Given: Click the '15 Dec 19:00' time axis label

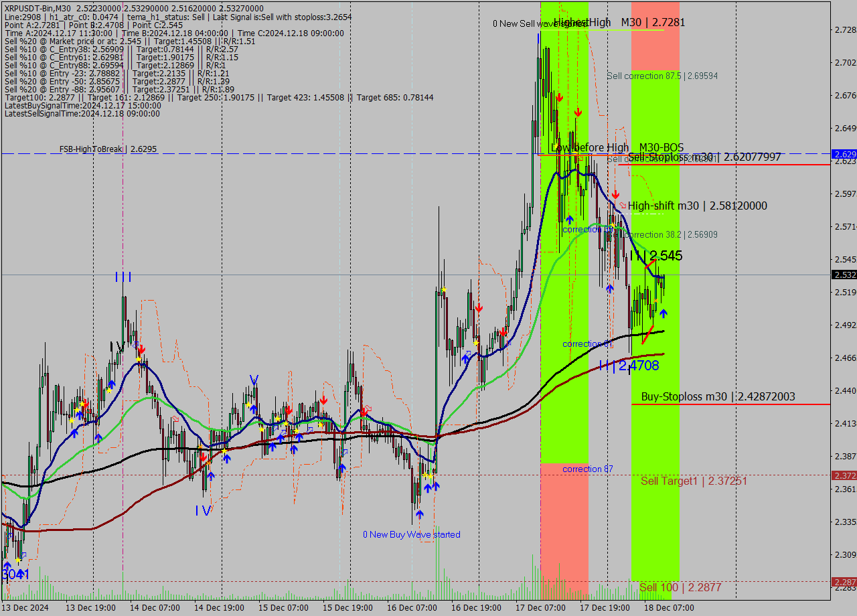Looking at the screenshot, I should click(x=348, y=607).
